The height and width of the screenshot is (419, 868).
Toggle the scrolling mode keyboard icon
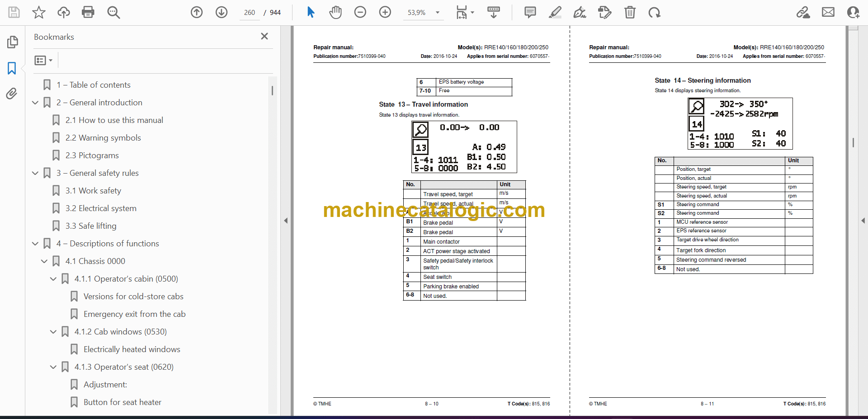(494, 12)
